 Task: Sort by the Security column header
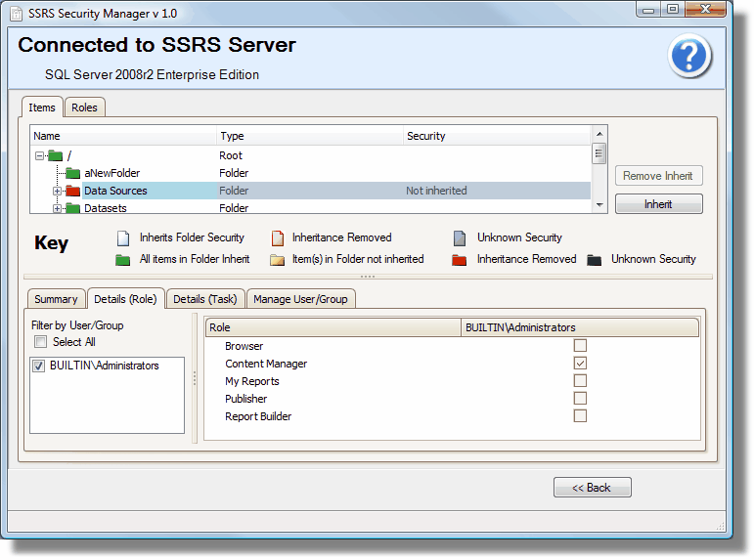[497, 136]
